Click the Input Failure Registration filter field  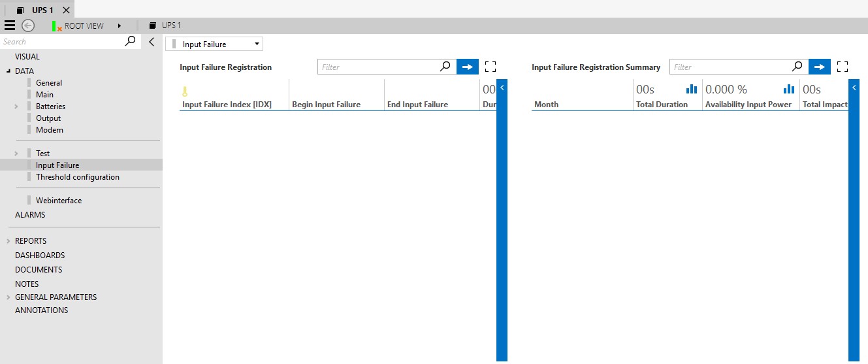point(379,67)
